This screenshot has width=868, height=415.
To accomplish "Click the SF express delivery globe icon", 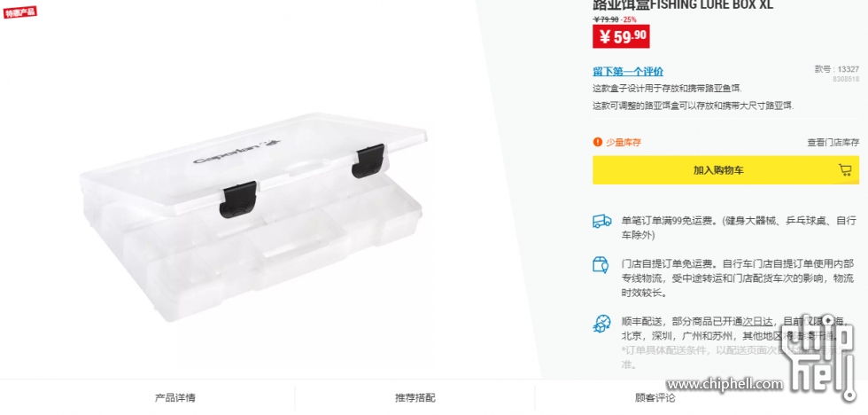I will pyautogui.click(x=601, y=323).
